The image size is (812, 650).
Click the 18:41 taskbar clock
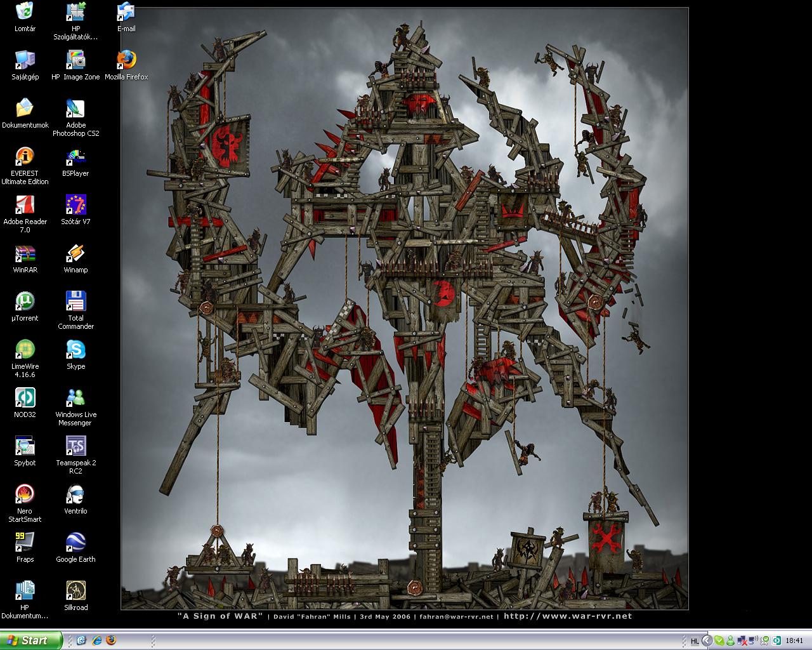pos(795,640)
